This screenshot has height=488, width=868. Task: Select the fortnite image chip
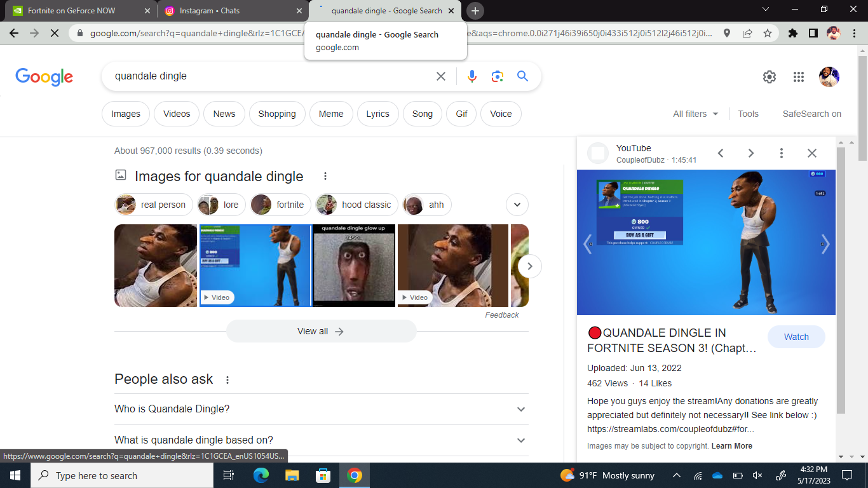pos(280,205)
